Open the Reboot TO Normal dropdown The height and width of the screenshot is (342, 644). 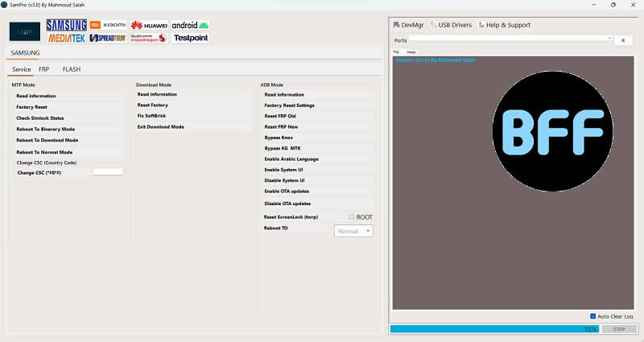pos(353,231)
